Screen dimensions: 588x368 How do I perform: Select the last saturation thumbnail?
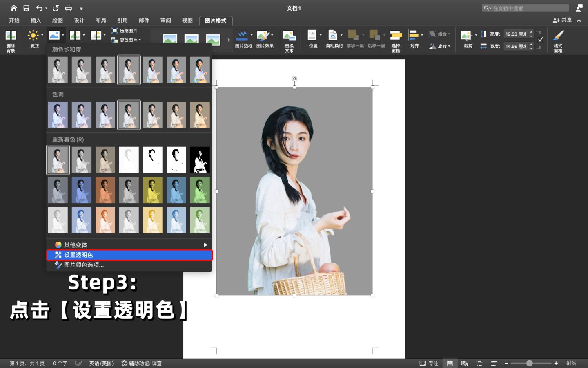[200, 70]
